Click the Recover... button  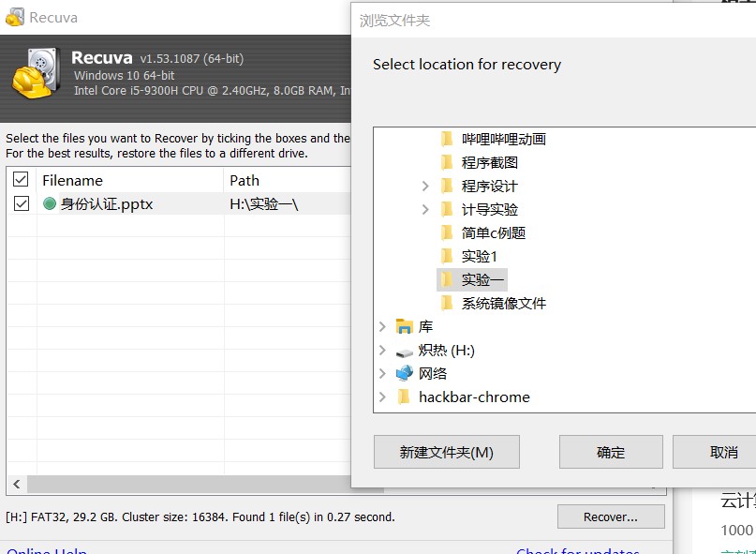coord(611,517)
